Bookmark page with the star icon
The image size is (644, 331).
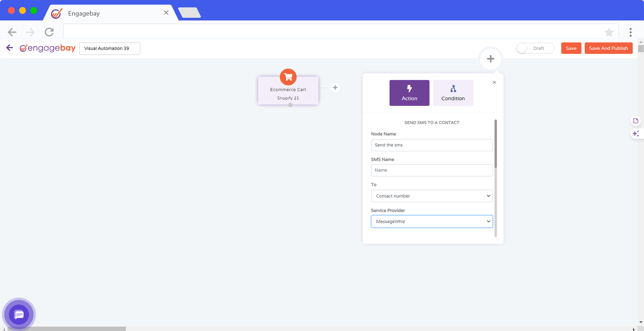coord(609,32)
